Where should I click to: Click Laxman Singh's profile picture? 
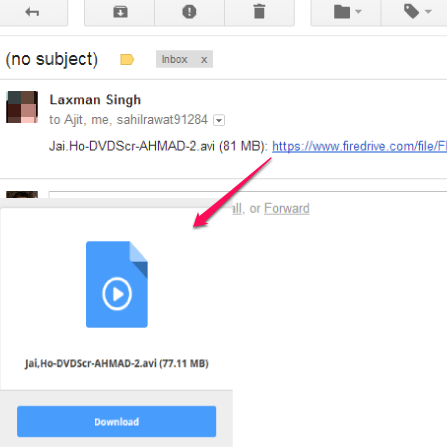22,107
